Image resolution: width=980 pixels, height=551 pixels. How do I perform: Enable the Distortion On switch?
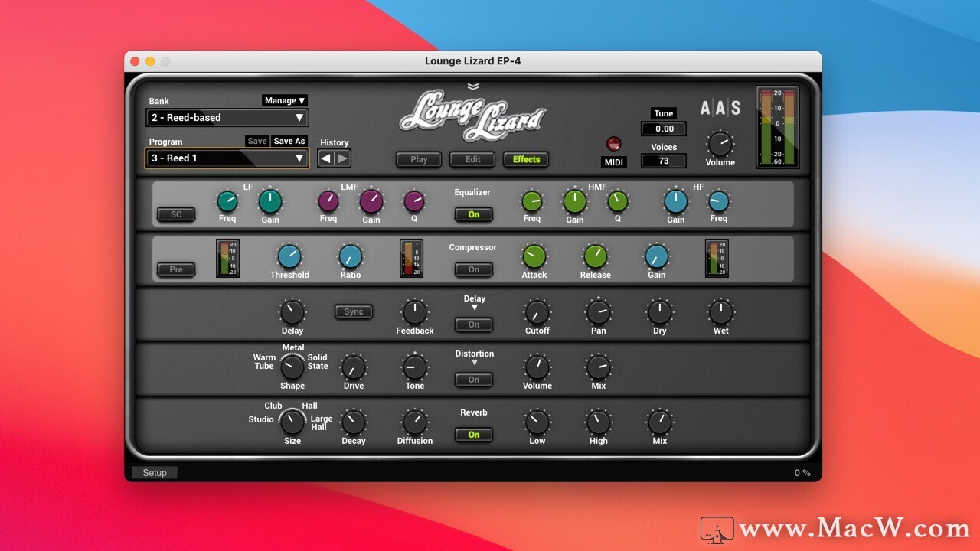point(474,380)
